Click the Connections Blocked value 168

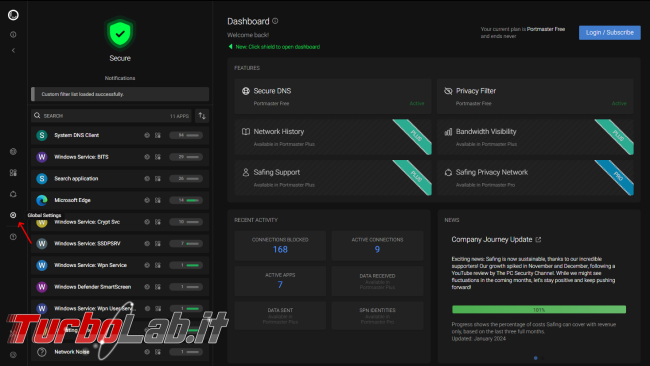[280, 250]
